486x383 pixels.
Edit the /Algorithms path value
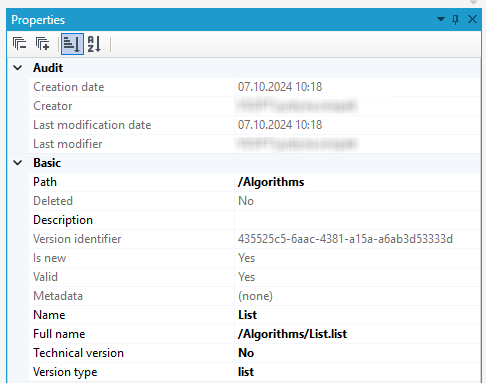271,182
